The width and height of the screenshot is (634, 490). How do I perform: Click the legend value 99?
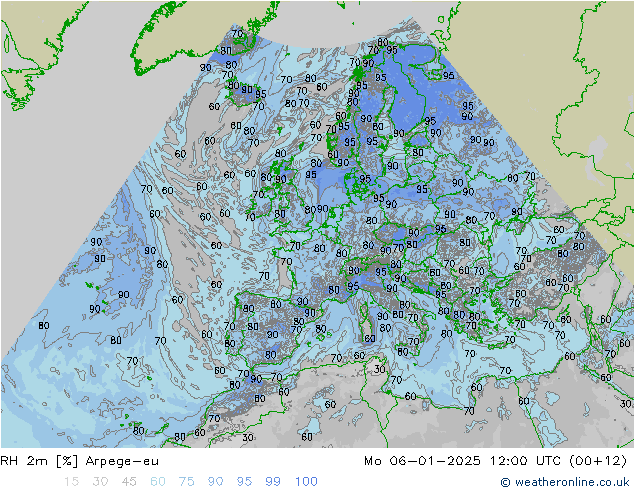273,482
